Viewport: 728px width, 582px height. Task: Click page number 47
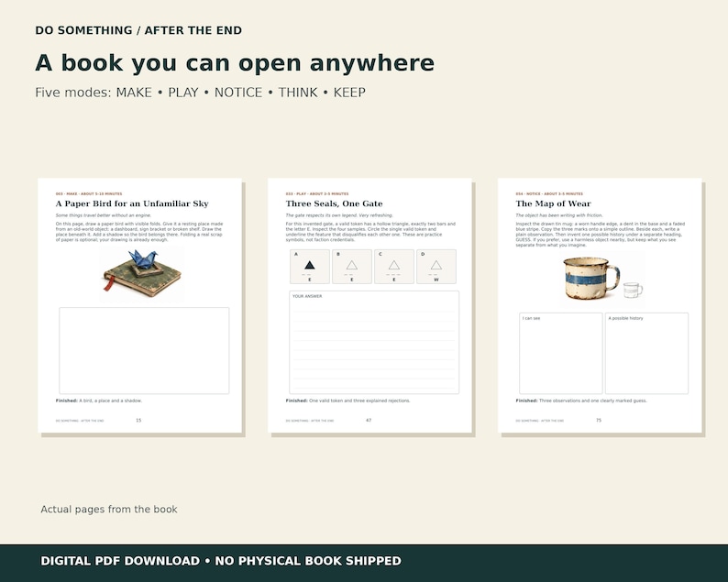point(369,421)
